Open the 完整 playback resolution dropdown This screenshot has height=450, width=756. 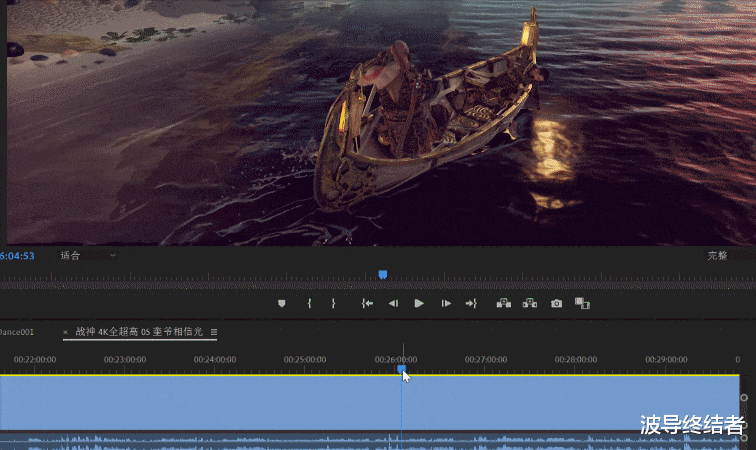click(x=723, y=256)
